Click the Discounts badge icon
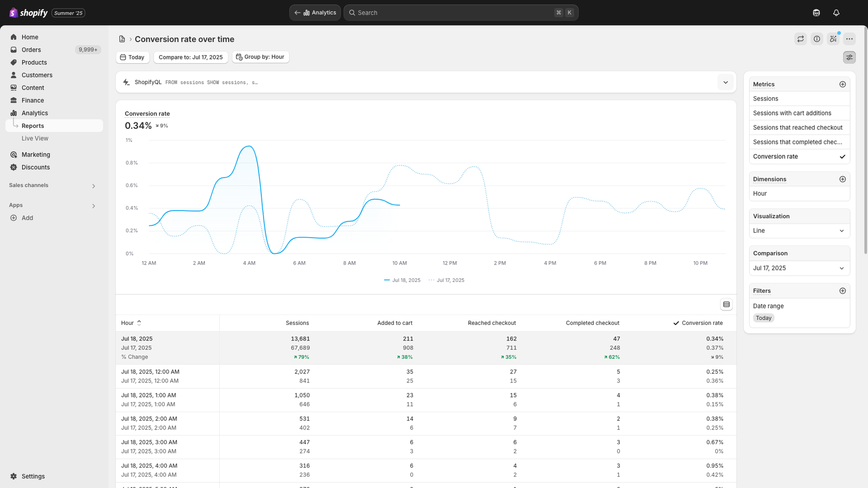Image resolution: width=868 pixels, height=488 pixels. [x=13, y=167]
